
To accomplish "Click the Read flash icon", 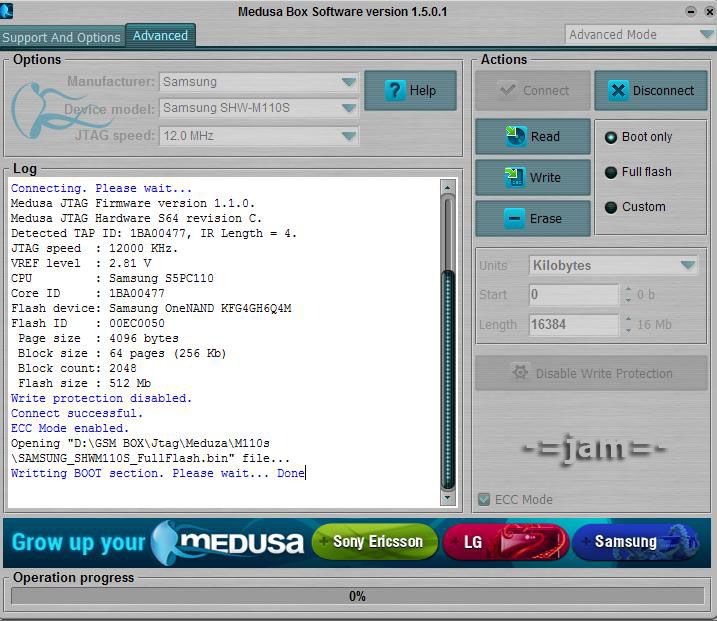I will coord(516,136).
